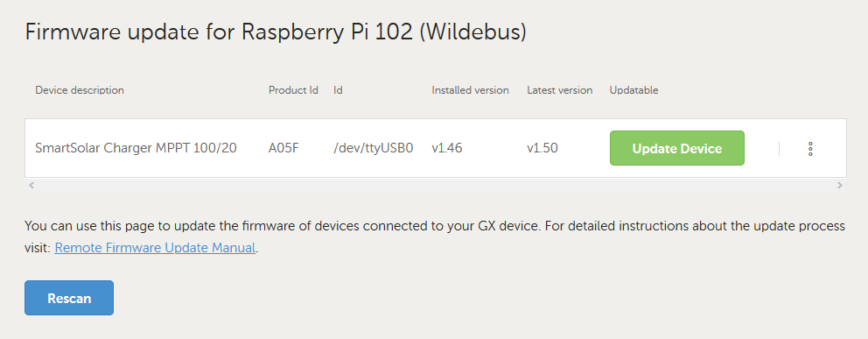Open the three-dot options menu for SmartSolar Charger
The width and height of the screenshot is (868, 339).
coord(810,148)
